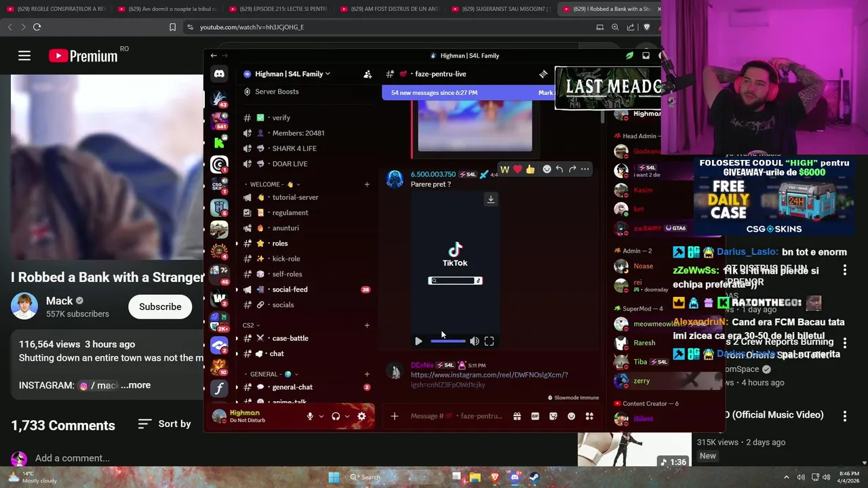Screen dimensions: 868x488
Task: Open YouTube comments Sort by dropdown
Action: pos(164,424)
